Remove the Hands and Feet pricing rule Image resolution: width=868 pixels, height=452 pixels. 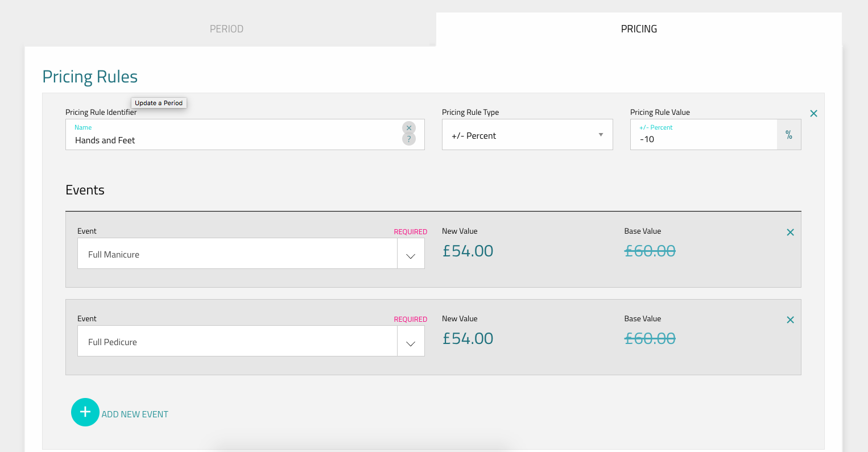pyautogui.click(x=813, y=114)
